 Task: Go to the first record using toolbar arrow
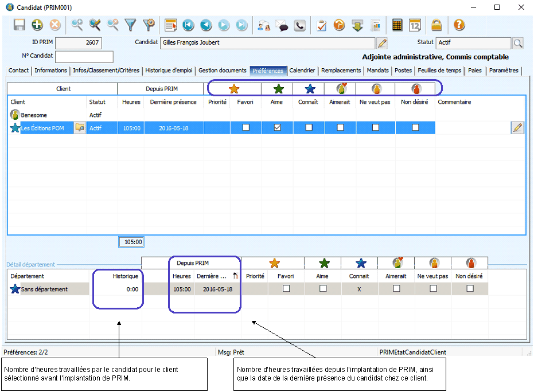188,25
